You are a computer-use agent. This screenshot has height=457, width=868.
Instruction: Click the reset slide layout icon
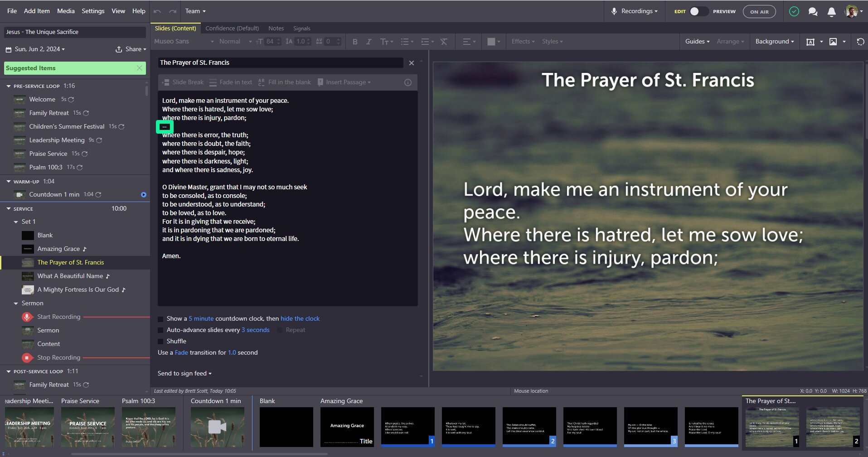point(860,42)
